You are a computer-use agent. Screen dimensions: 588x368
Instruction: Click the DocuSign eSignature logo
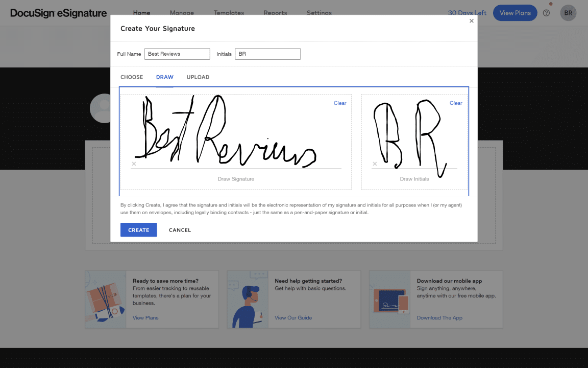(58, 13)
